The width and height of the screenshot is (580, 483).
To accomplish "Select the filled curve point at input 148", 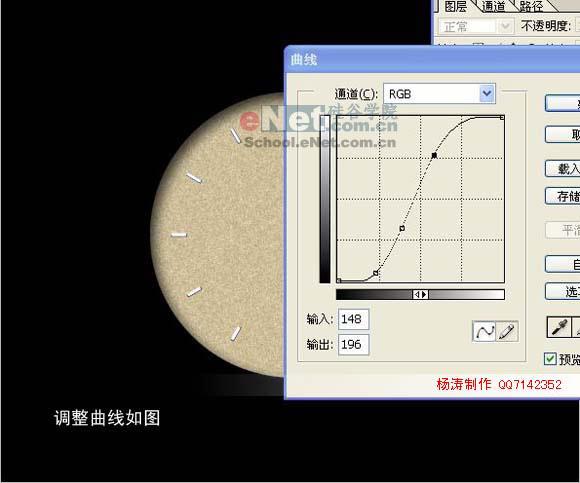I will (x=435, y=156).
